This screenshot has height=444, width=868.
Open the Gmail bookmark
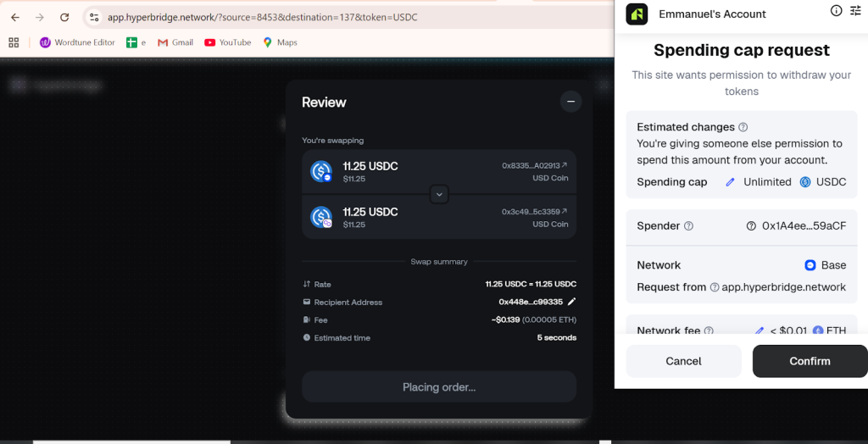point(175,42)
